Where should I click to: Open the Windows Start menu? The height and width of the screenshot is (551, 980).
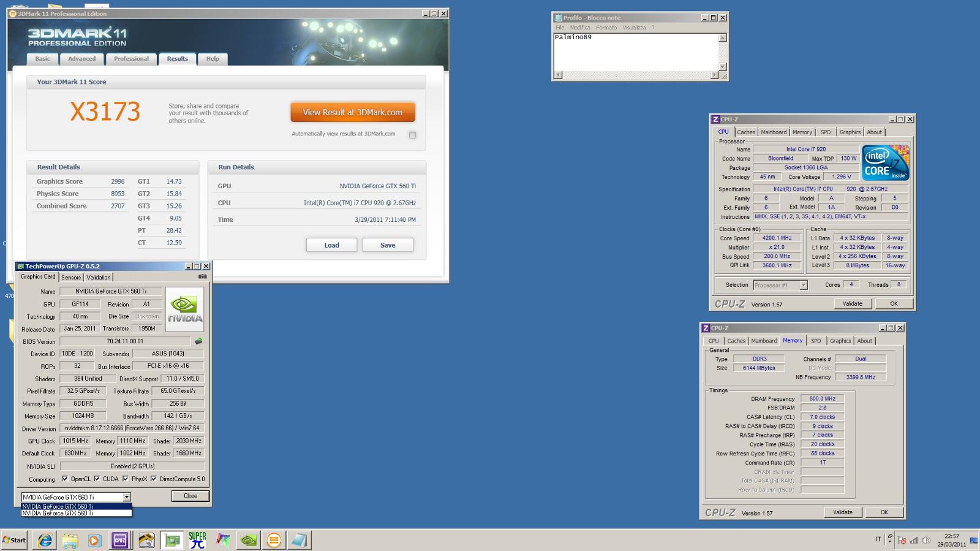(x=14, y=540)
